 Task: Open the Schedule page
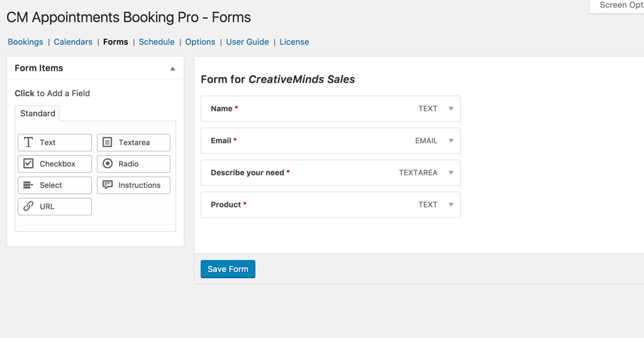coord(157,42)
